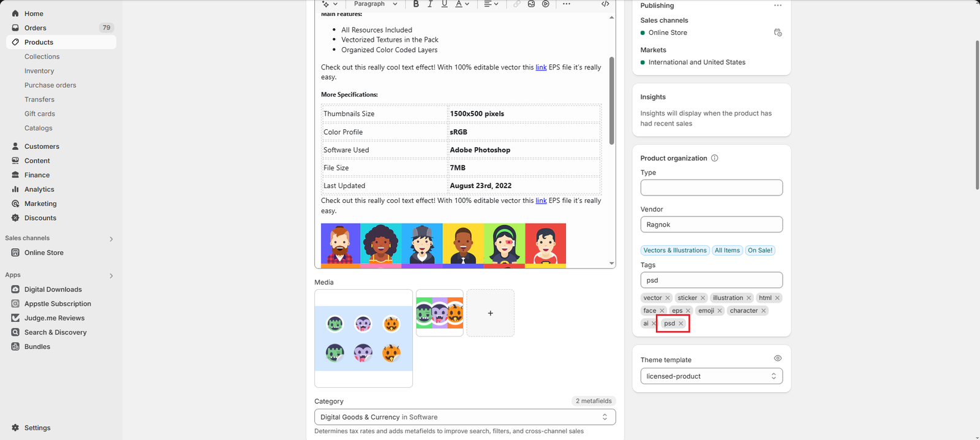Open Inventory under Products
The image size is (980, 440).
point(39,71)
